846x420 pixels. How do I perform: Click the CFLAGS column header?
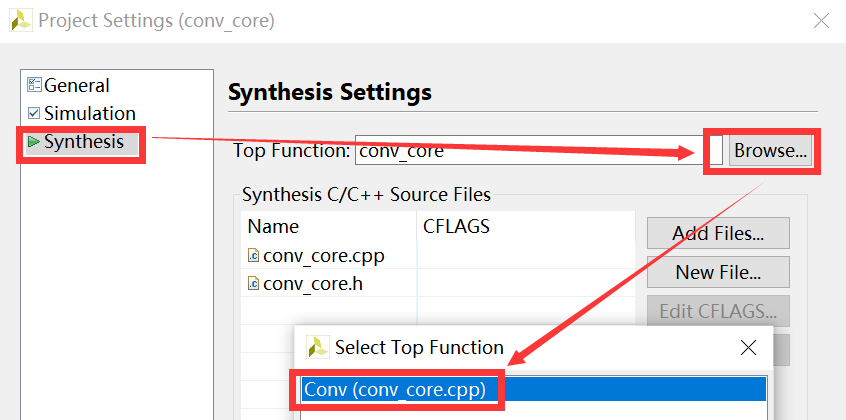[x=456, y=227]
